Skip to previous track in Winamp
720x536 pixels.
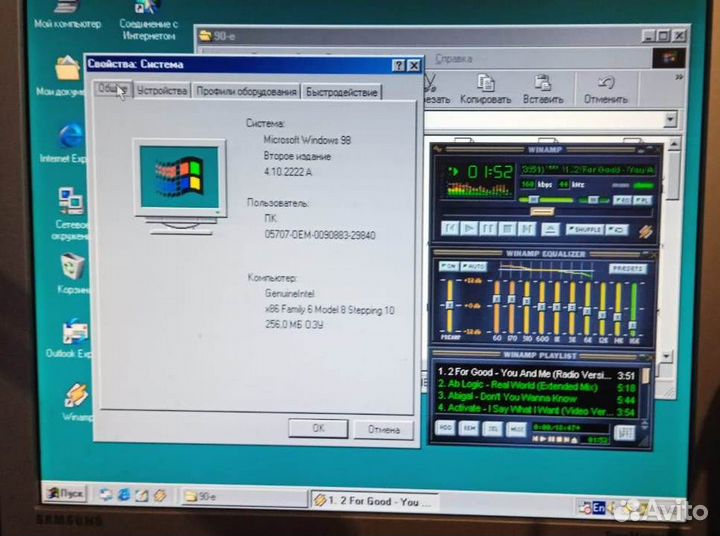[x=450, y=228]
